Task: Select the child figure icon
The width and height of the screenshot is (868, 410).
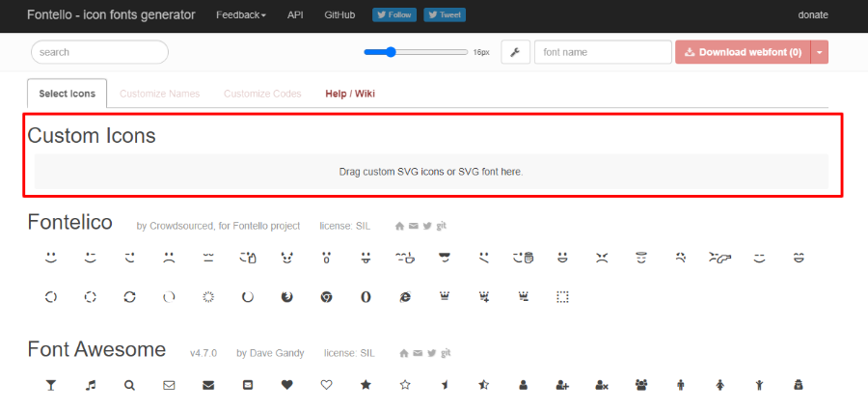Action: 759,385
